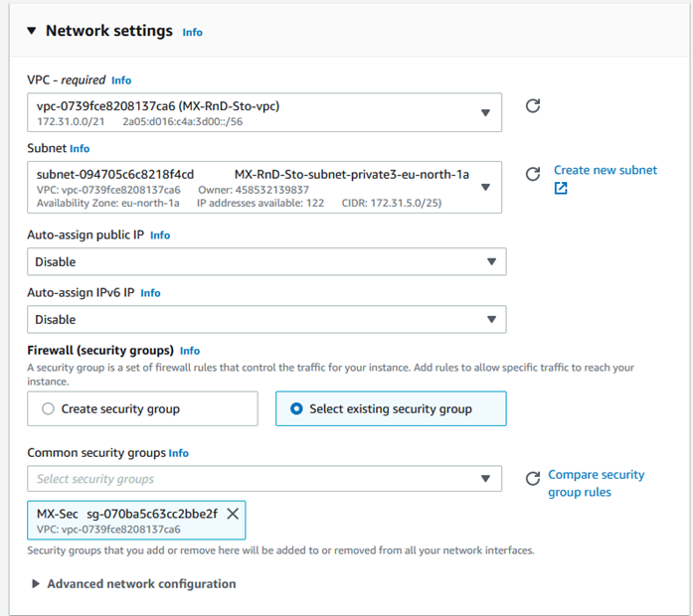Open Compare security group rules link
693x616 pixels.
pyautogui.click(x=597, y=483)
